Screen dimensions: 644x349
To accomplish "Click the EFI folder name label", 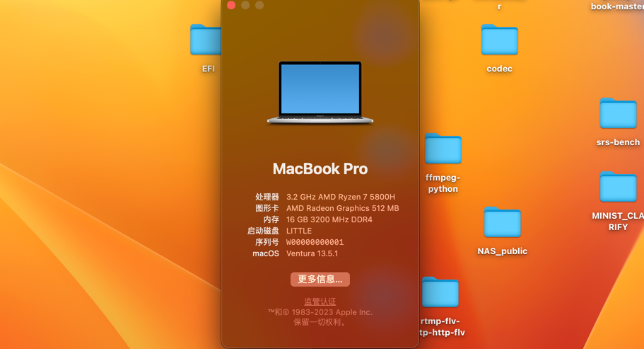I will [x=209, y=69].
